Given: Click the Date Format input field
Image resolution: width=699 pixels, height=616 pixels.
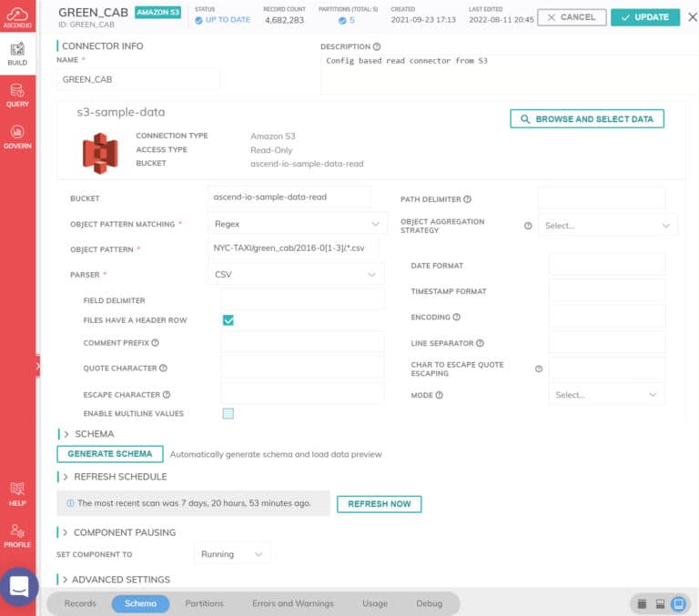Looking at the screenshot, I should (x=607, y=265).
